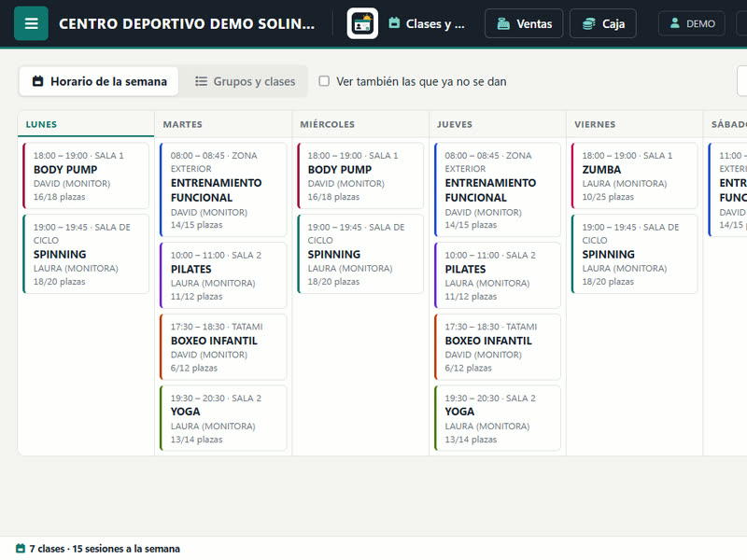Switch to Grupos y clases tab
Screen dimensions: 747x560
[x=245, y=81]
